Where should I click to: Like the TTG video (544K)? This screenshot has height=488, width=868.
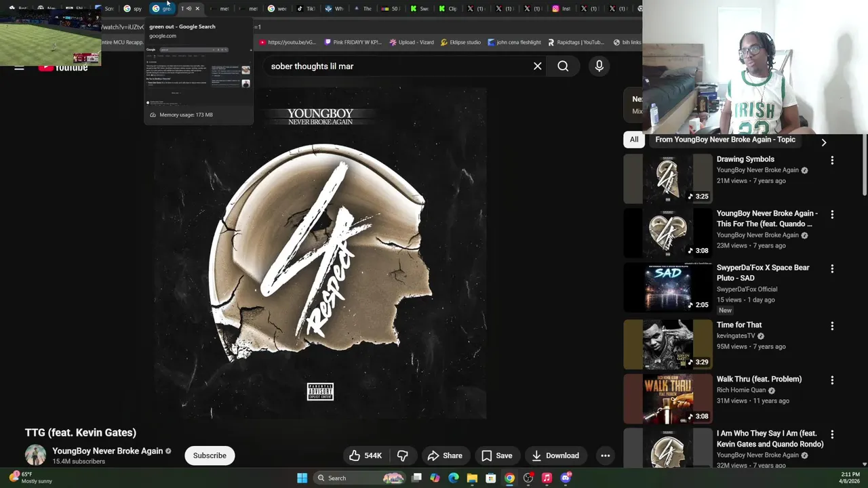click(x=366, y=455)
